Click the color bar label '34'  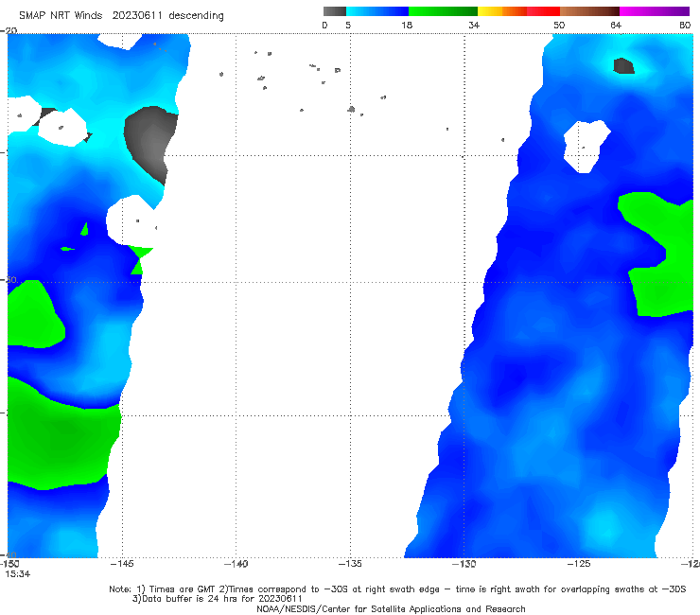(474, 25)
